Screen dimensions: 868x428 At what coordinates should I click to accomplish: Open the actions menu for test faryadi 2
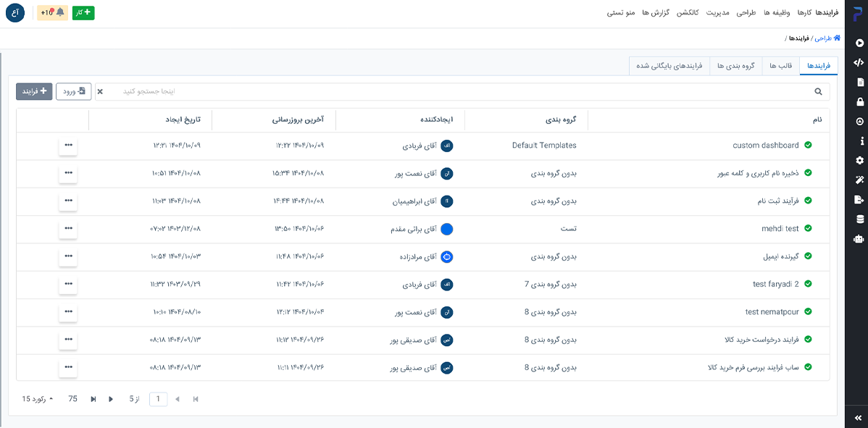(x=68, y=285)
